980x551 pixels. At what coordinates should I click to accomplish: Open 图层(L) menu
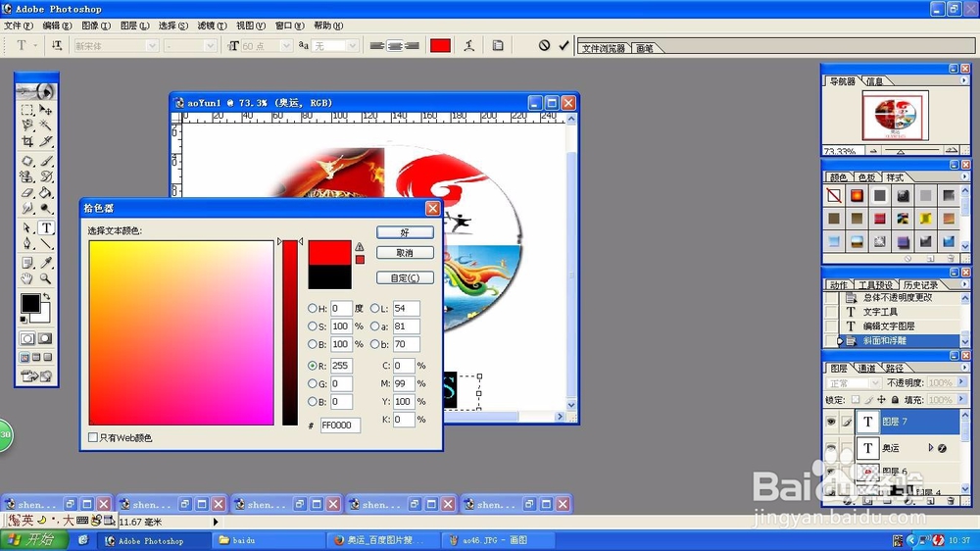click(x=134, y=25)
